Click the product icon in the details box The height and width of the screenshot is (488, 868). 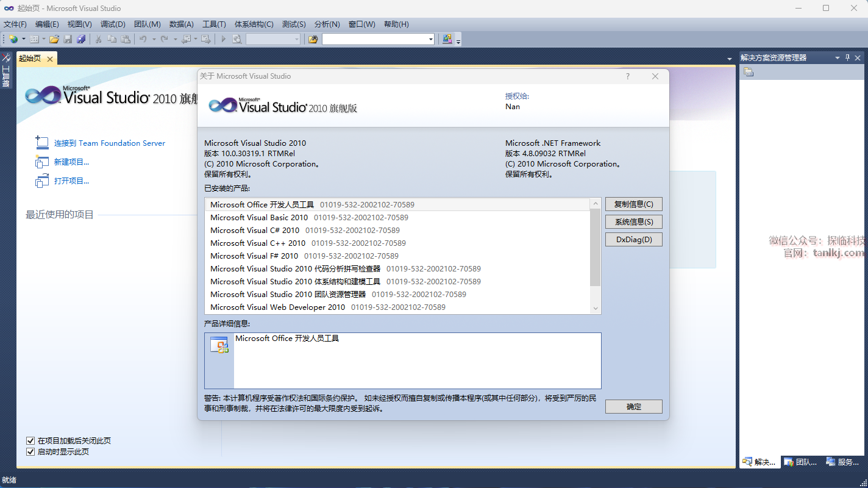[x=219, y=345]
